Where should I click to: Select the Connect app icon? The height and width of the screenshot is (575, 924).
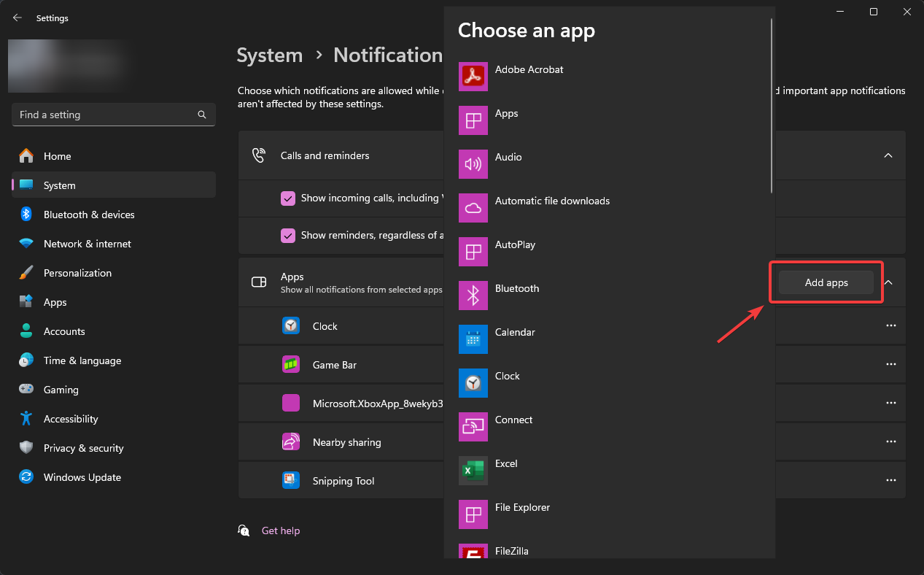473,427
